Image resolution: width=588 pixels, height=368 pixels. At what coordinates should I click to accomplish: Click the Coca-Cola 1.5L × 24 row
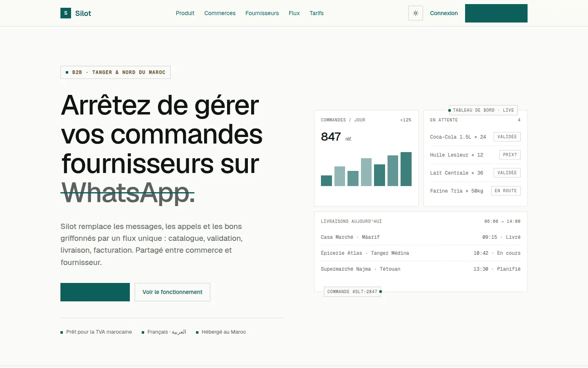(x=475, y=137)
